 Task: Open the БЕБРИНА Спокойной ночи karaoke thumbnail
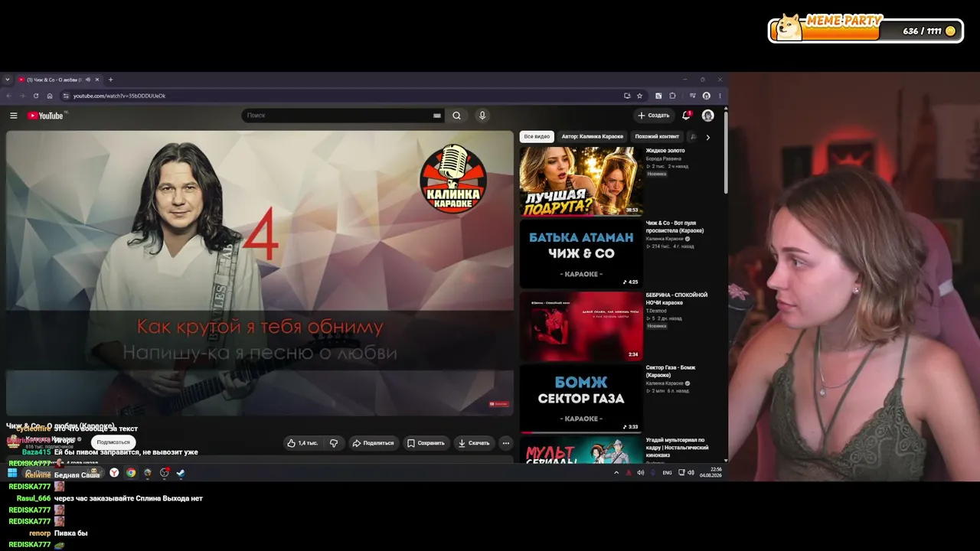coord(581,326)
